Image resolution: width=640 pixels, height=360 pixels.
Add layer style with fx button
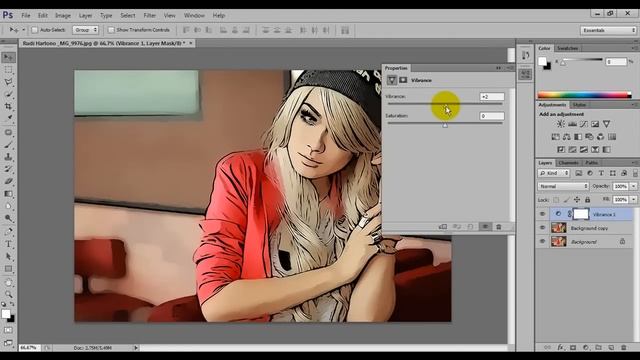click(560, 347)
